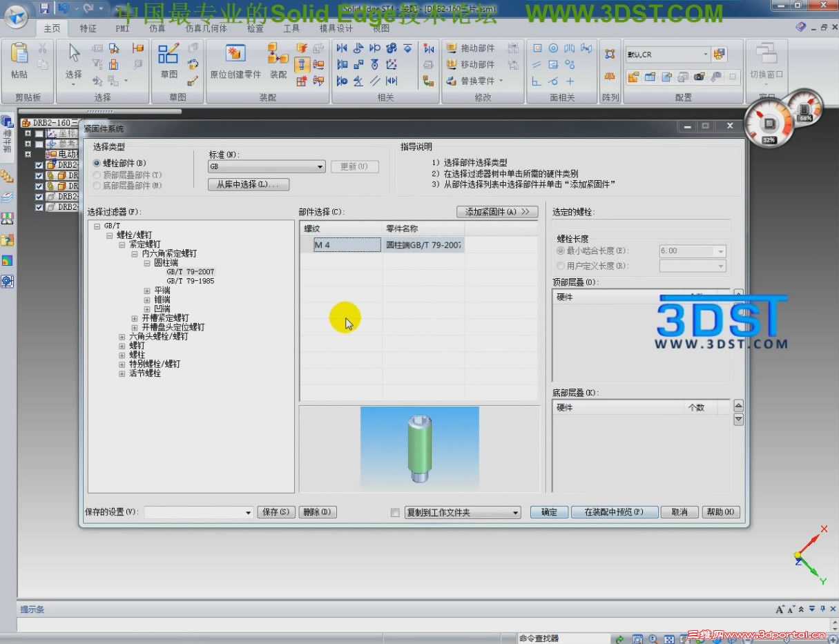Select the M 4 thread cell

pos(347,244)
